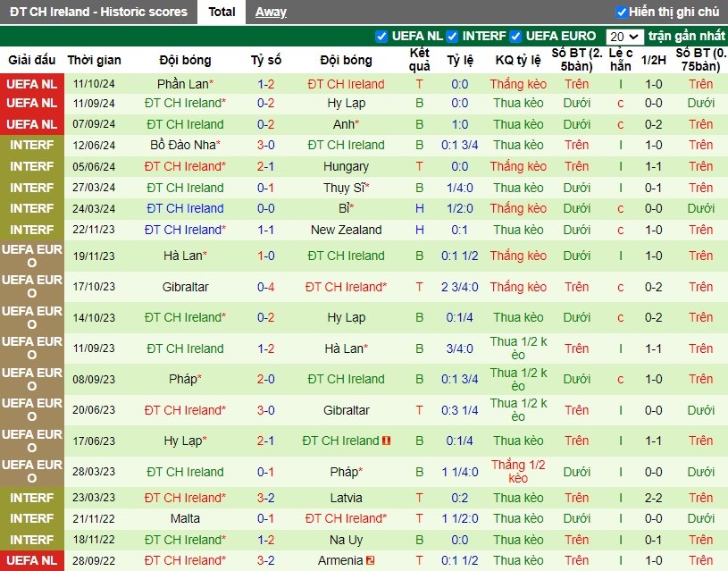Open Malta team link
Viewport: 728px width, 571px height.
[185, 518]
